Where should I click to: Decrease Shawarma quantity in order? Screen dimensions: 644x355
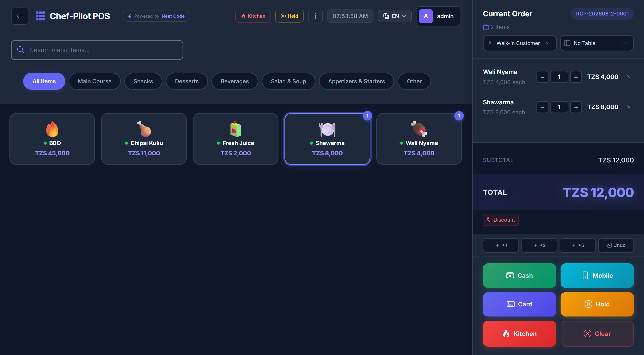click(x=542, y=107)
